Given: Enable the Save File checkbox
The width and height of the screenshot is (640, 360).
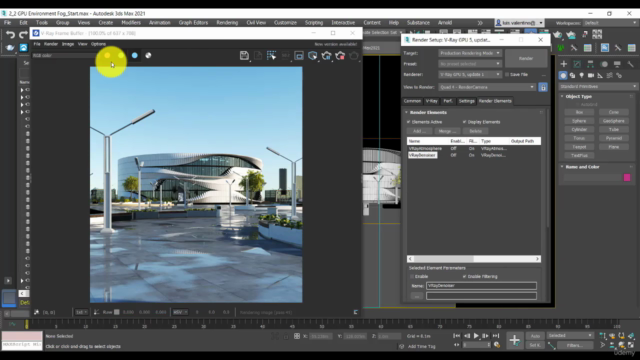Looking at the screenshot, I should point(507,75).
